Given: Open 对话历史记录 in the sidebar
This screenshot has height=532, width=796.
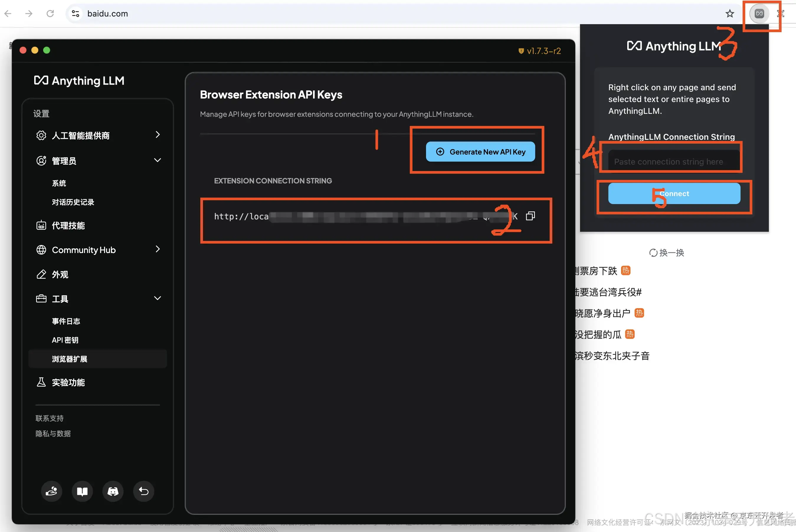Looking at the screenshot, I should tap(73, 202).
